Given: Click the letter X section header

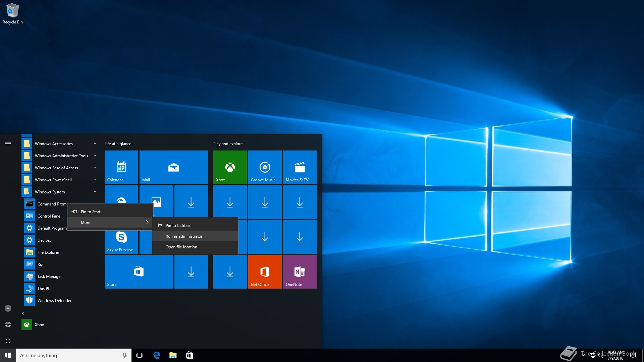Looking at the screenshot, I should [x=23, y=314].
